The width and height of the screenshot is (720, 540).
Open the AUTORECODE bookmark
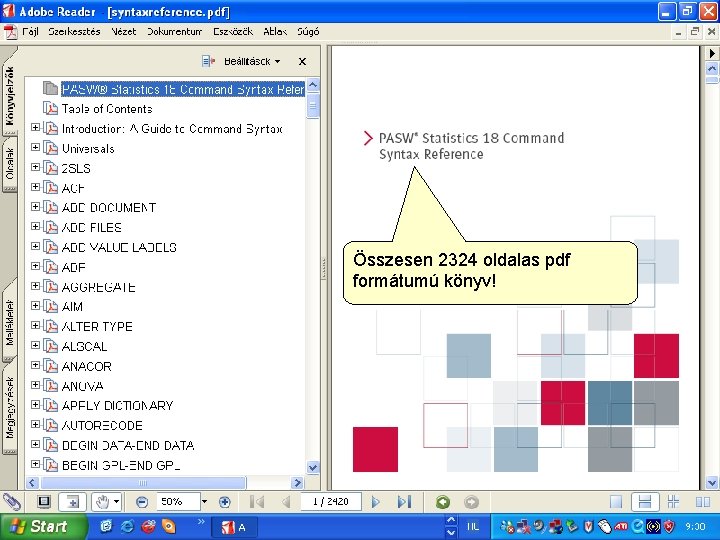[x=102, y=426]
